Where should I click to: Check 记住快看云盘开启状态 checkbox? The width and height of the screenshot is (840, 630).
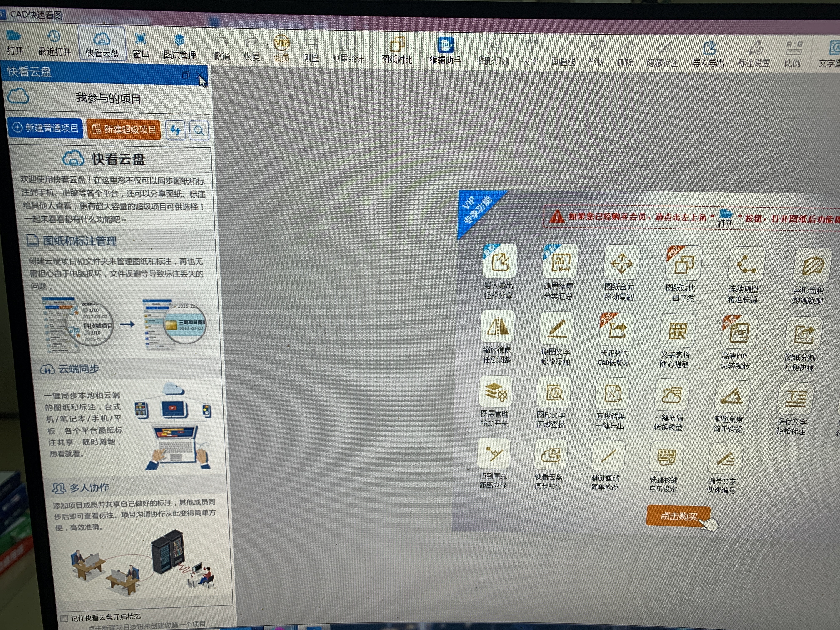click(64, 619)
